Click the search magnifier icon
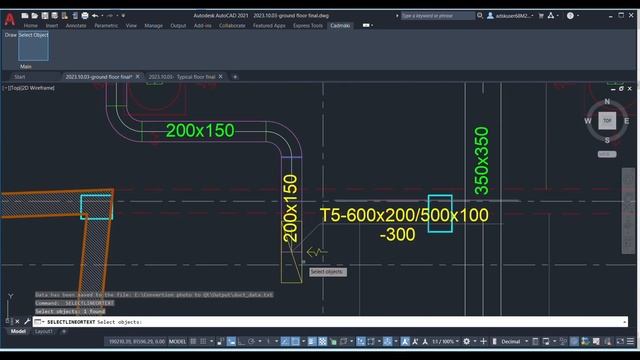640x360 pixels. 480,16
